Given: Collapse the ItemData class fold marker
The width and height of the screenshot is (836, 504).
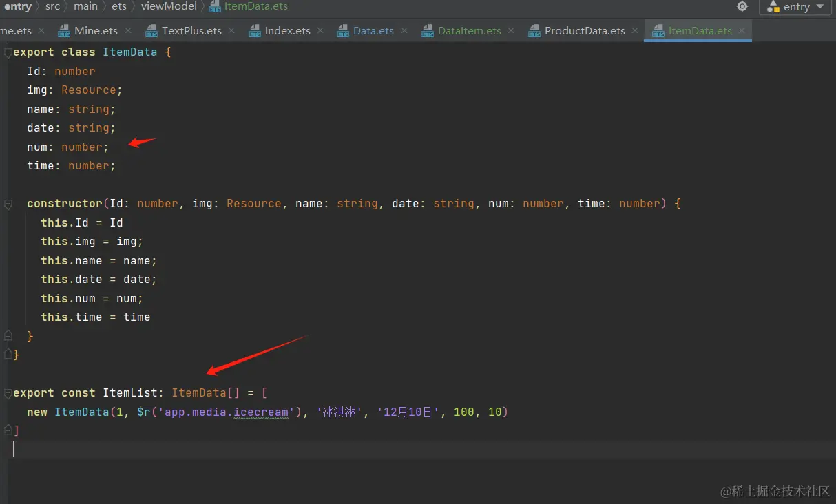Looking at the screenshot, I should [x=8, y=52].
